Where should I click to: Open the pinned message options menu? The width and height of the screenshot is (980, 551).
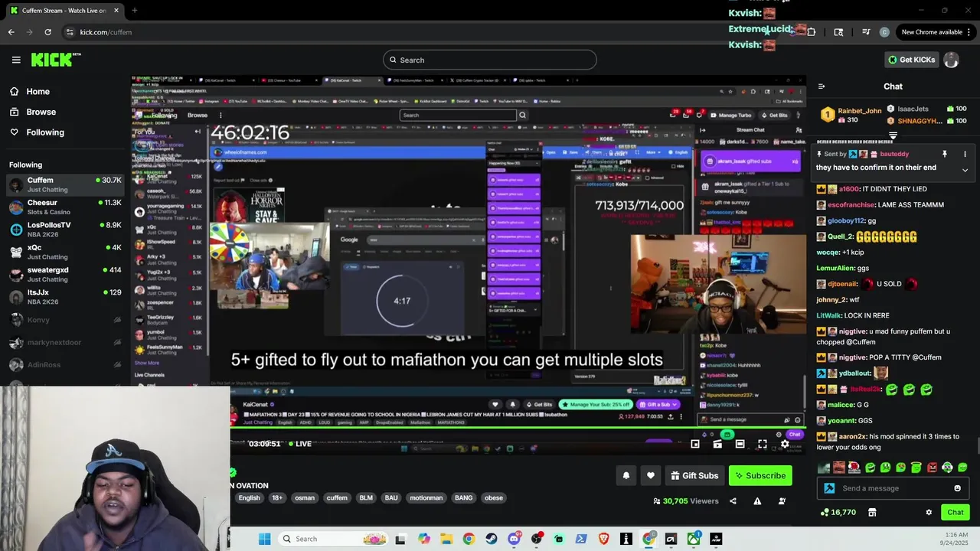tap(965, 154)
